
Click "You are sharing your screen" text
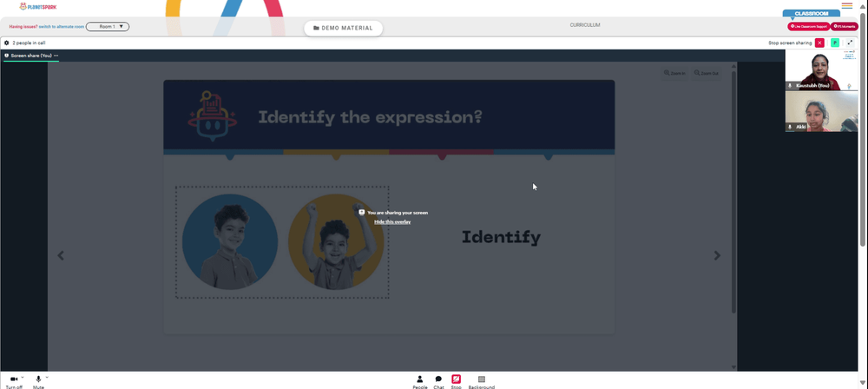(398, 213)
